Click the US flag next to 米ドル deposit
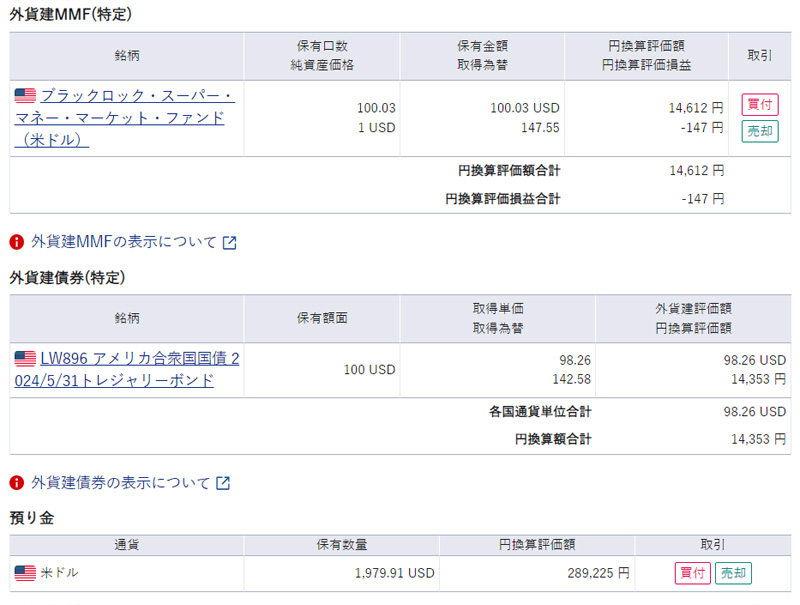Viewport: 800px width, 605px height. (25, 573)
